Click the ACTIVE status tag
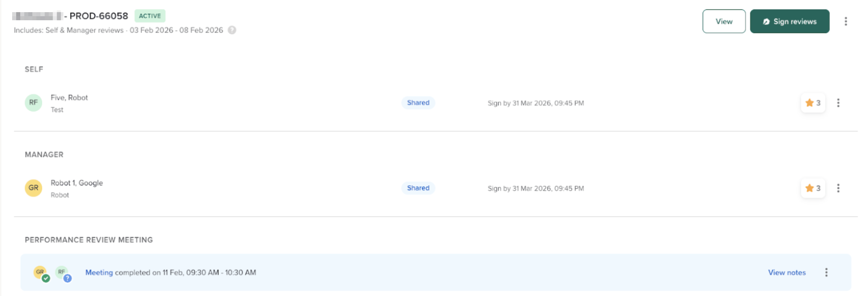 (150, 16)
